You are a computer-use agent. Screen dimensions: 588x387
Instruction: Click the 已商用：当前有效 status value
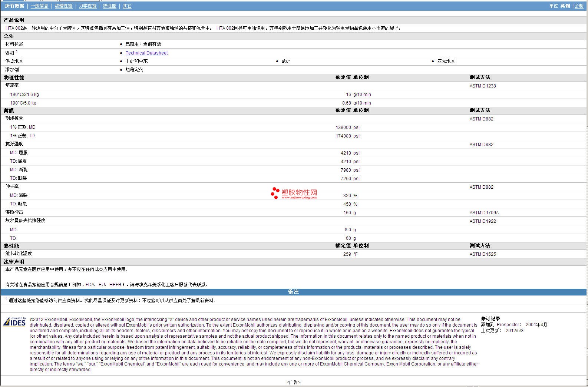(x=143, y=44)
